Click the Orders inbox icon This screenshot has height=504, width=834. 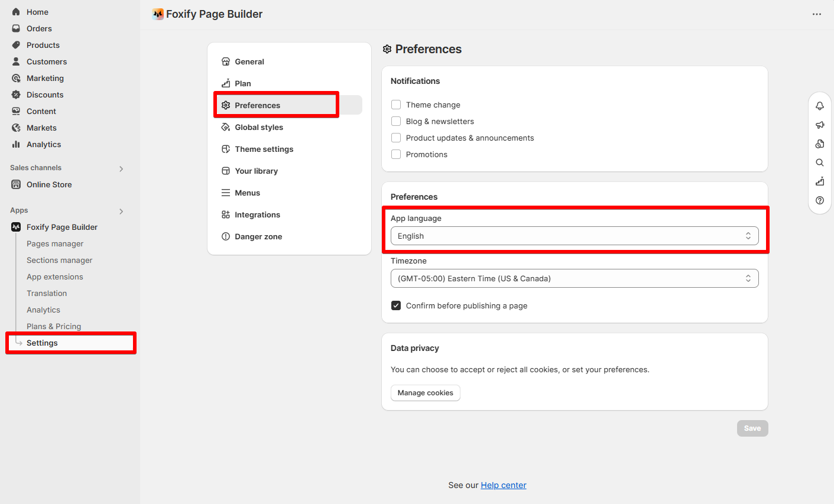16,28
